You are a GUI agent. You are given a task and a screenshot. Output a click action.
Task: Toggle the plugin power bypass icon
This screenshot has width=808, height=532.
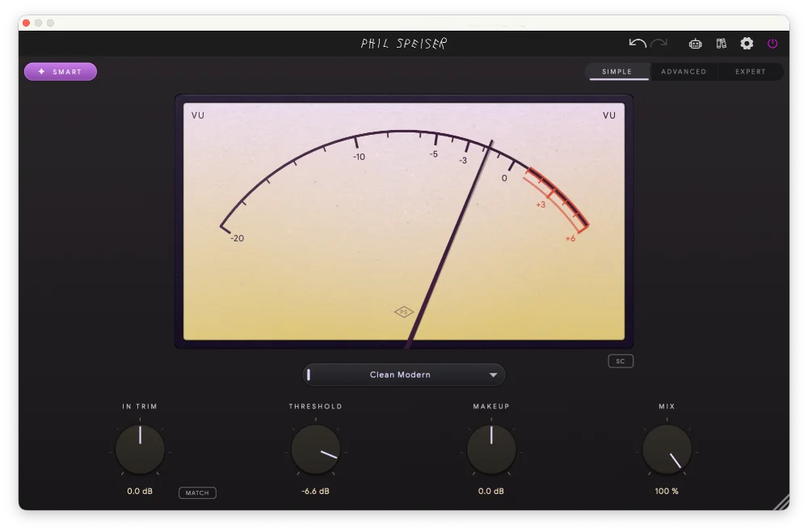coord(772,44)
